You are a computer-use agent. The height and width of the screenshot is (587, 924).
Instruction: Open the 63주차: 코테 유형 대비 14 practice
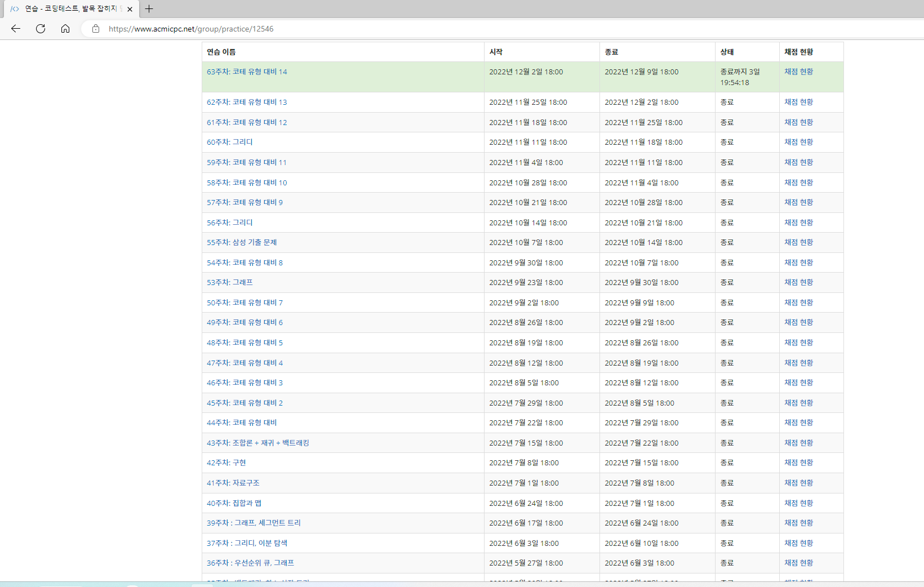click(247, 72)
